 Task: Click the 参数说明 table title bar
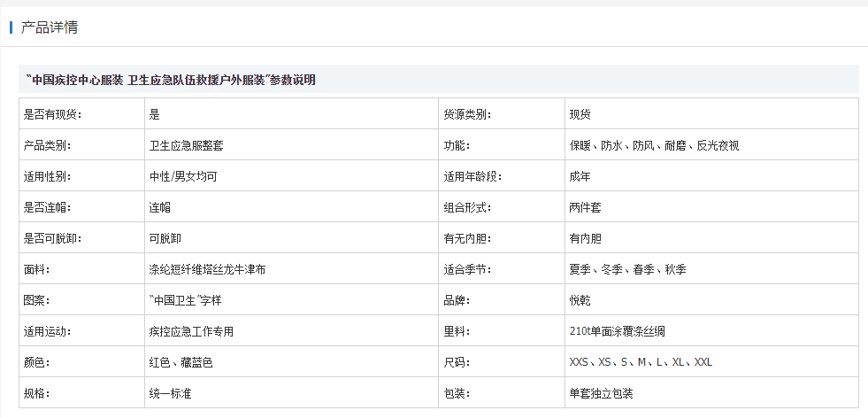click(x=439, y=80)
